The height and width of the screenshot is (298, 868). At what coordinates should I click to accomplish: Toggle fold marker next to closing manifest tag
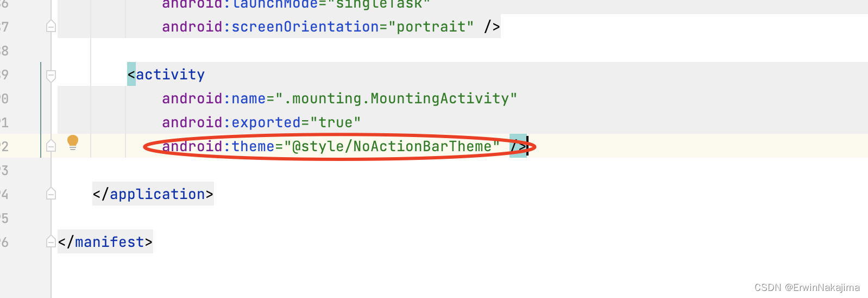51,241
